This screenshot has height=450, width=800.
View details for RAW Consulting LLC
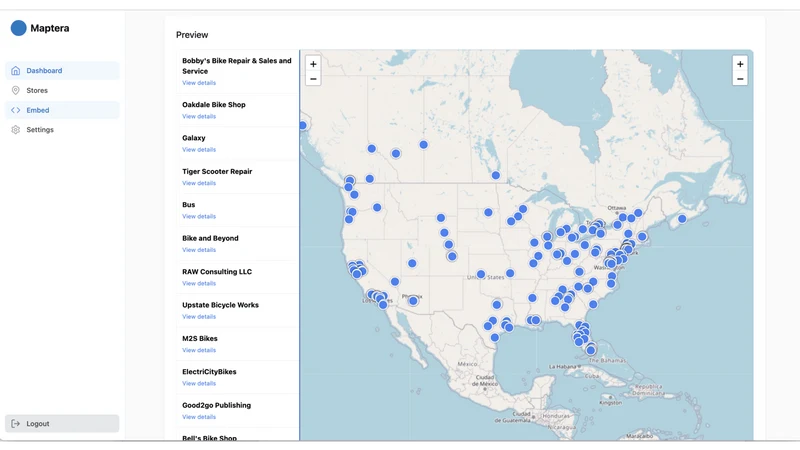(x=199, y=283)
